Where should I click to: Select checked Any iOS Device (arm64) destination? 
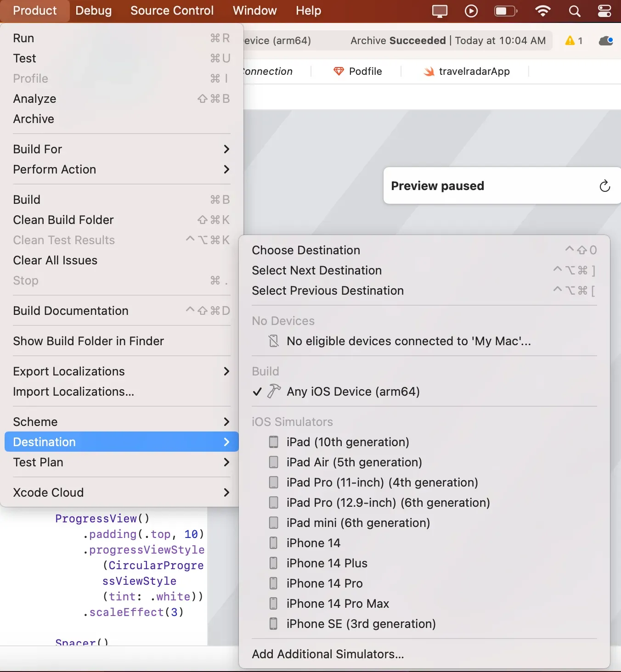424,391
